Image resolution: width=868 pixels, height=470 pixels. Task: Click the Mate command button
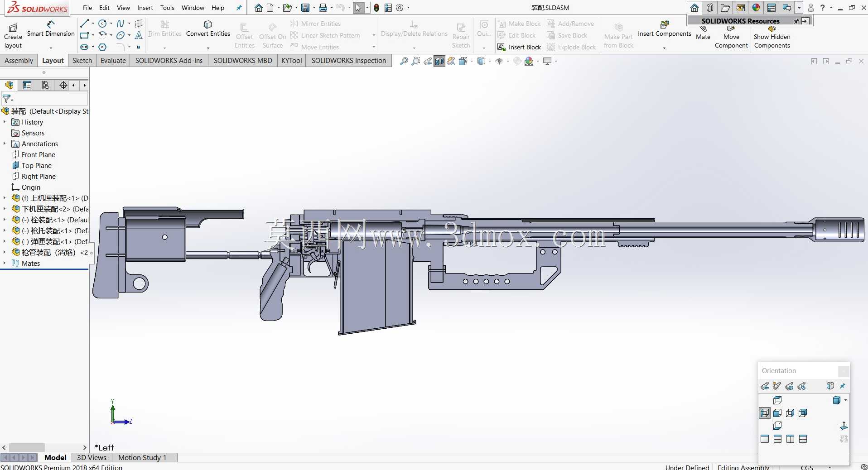click(703, 33)
